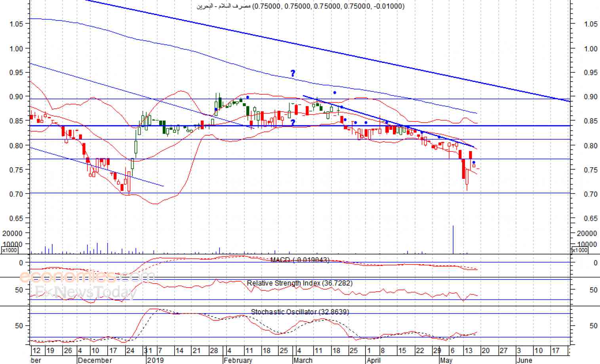Screen dimensions: 600x364
Task: Select the date label 28 on the time axis
Action: pos(214,351)
